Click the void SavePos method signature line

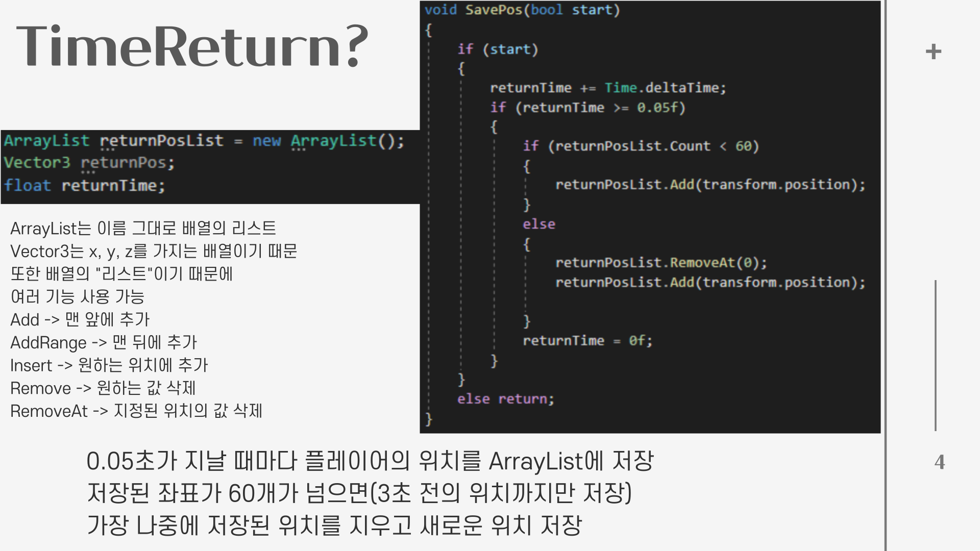point(522,10)
